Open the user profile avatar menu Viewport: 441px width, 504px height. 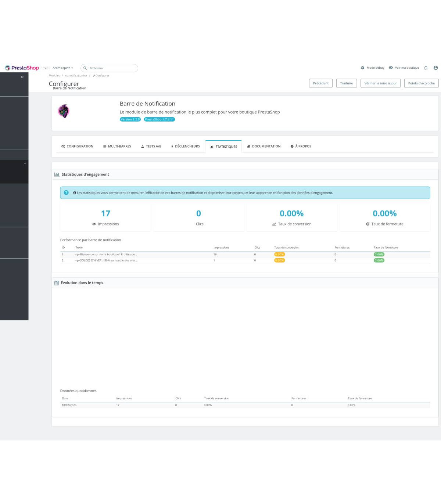point(435,68)
